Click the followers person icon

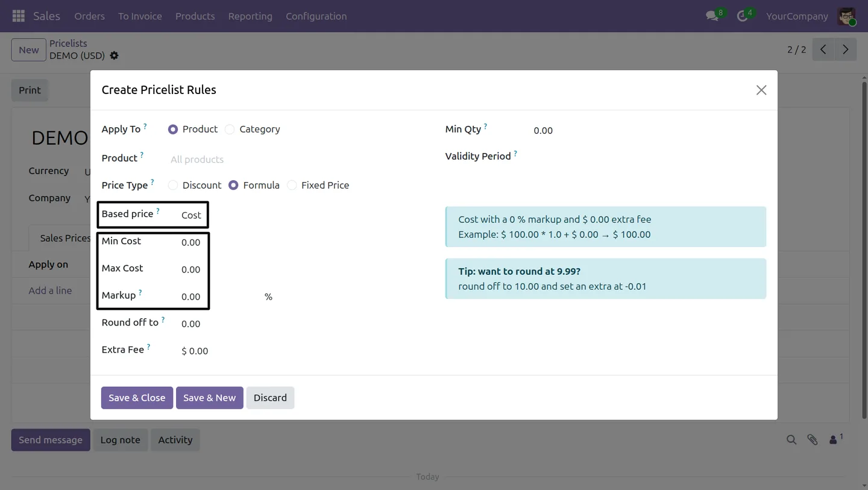(x=834, y=440)
